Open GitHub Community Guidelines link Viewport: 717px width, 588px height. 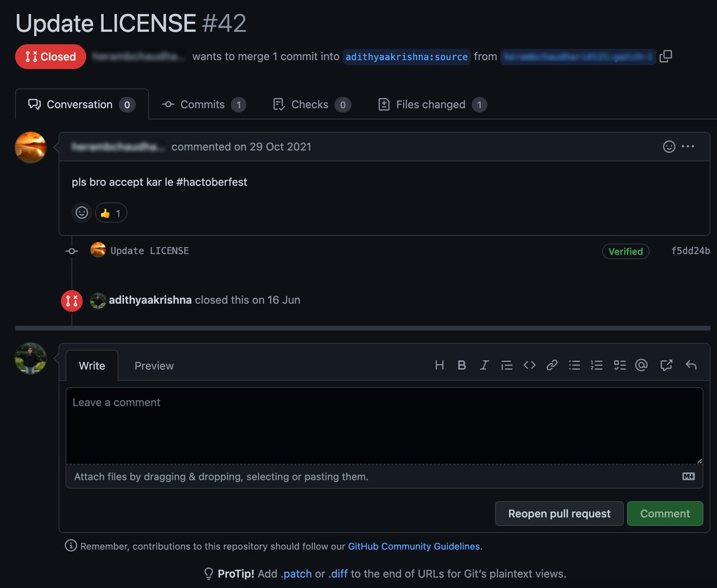coord(414,546)
